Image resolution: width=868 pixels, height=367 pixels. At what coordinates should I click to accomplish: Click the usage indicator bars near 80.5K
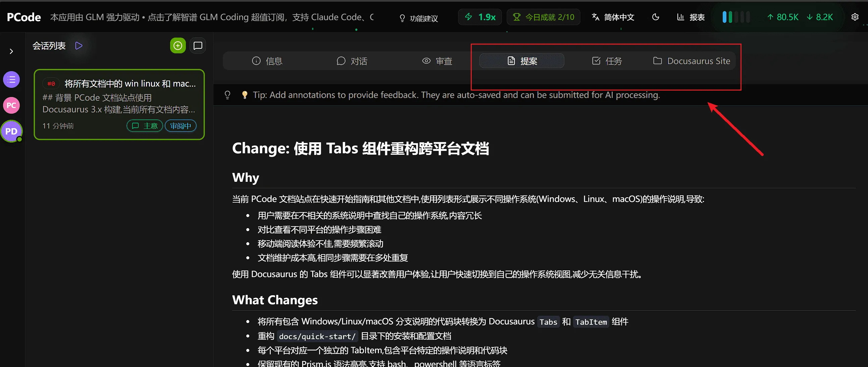click(x=736, y=17)
